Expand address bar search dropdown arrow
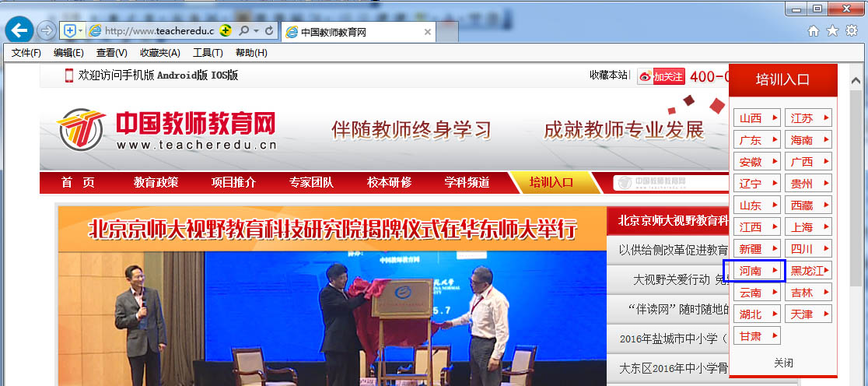 pos(256,31)
